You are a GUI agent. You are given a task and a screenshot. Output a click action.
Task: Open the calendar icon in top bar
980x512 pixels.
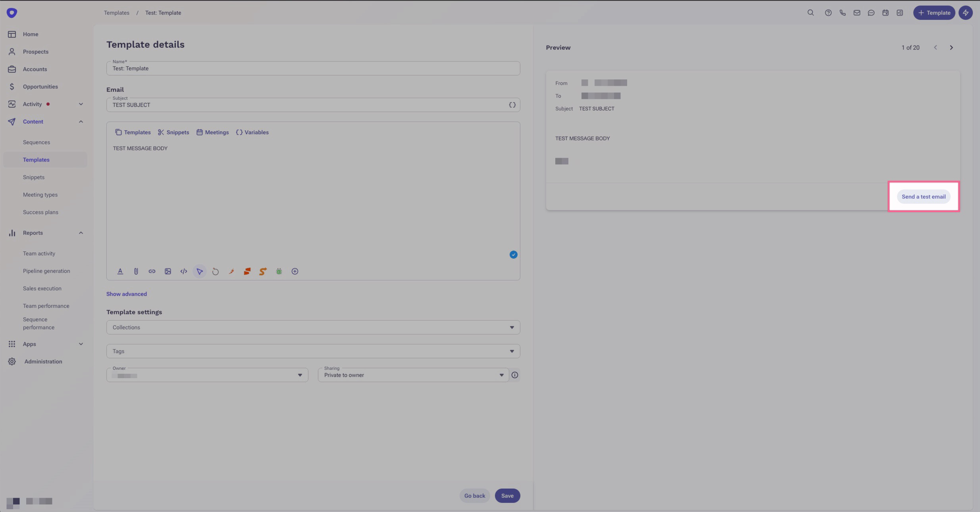point(885,13)
